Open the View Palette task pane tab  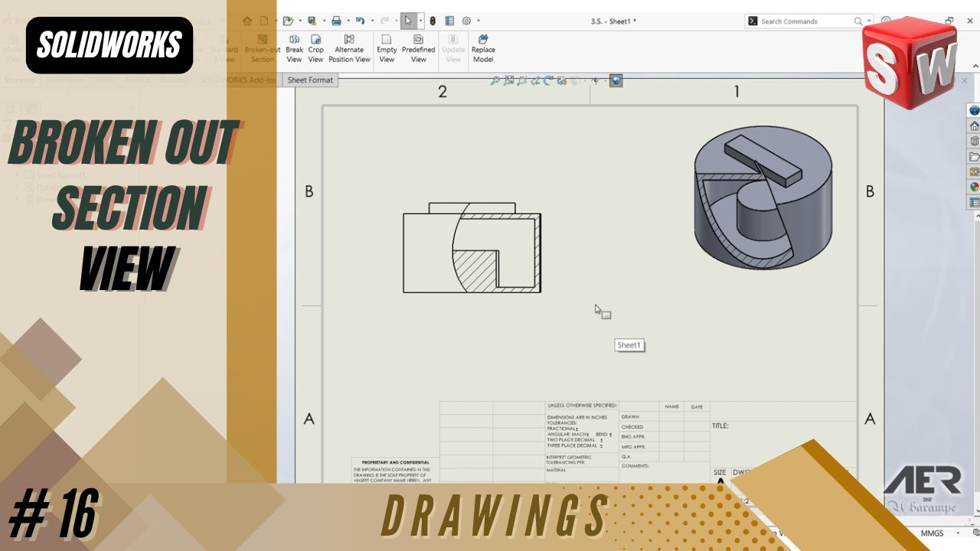[974, 171]
